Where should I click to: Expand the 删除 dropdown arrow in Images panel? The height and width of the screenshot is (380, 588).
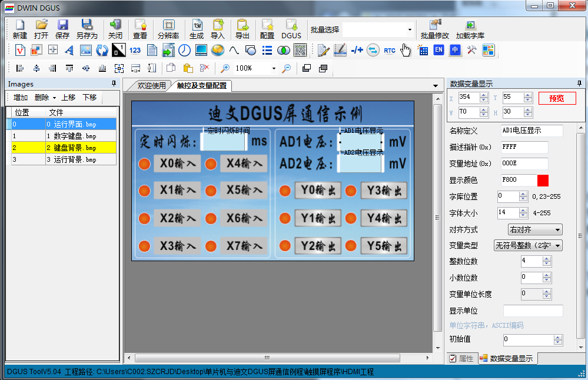(54, 98)
